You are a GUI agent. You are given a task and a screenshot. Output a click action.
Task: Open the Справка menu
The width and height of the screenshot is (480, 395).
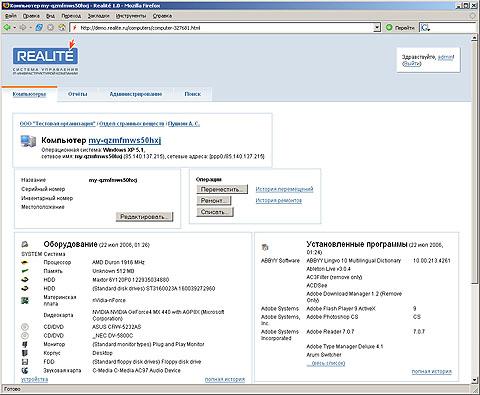pyautogui.click(x=162, y=16)
